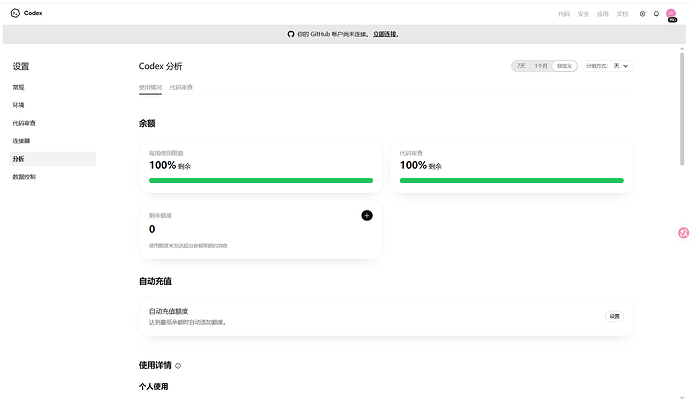The height and width of the screenshot is (415, 690).
Task: Add credits with the black plus icon
Action: pyautogui.click(x=367, y=215)
